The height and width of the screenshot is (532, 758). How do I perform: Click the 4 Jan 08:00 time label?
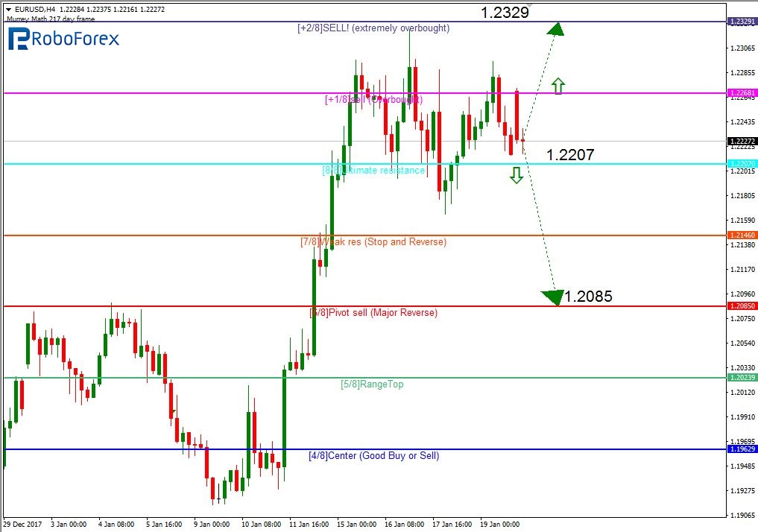[116, 525]
